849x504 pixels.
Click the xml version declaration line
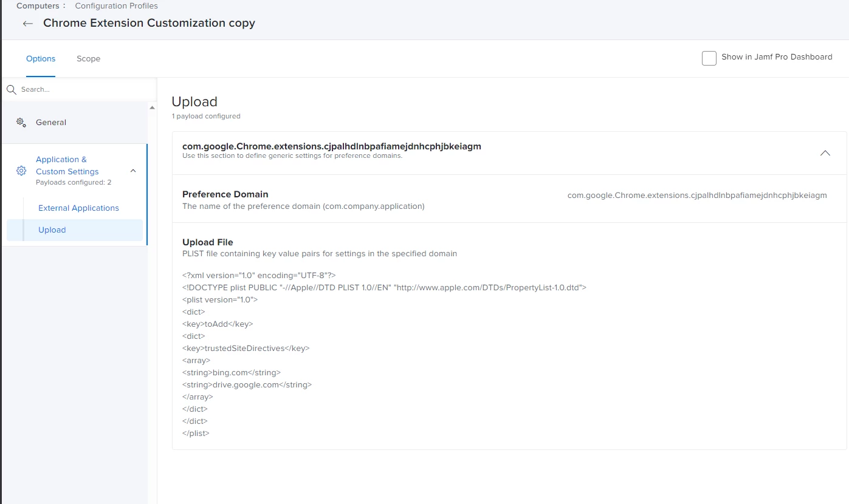pos(259,275)
